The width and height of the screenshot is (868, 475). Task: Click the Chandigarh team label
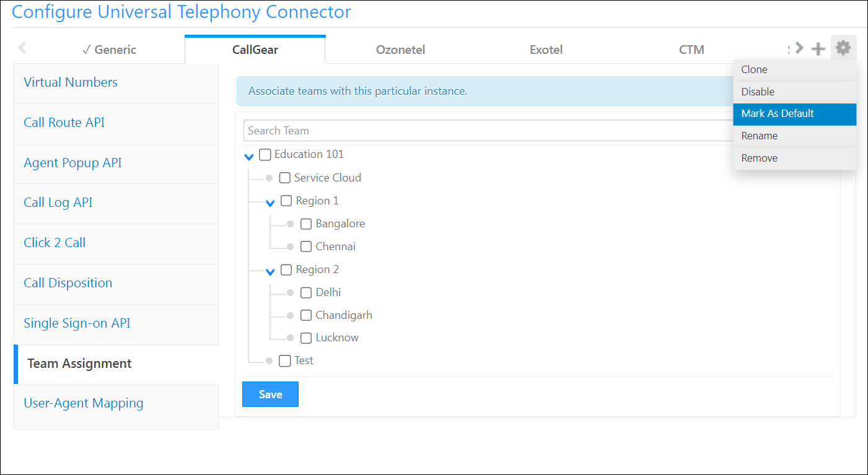click(344, 315)
